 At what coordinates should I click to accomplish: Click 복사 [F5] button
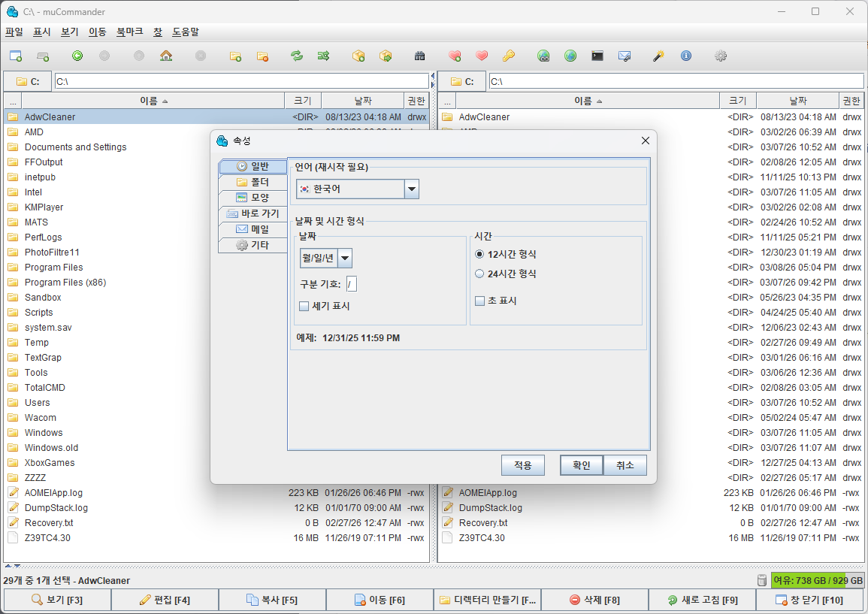(272, 600)
